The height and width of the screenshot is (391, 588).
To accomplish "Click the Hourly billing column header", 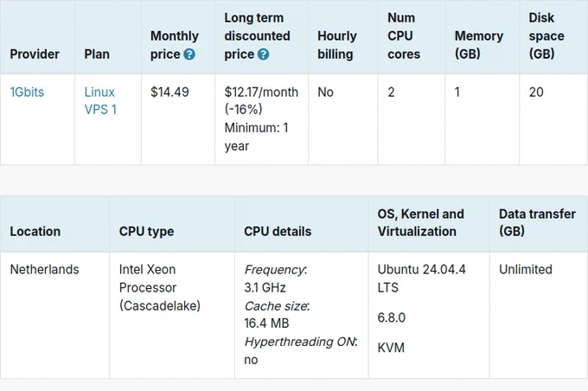I will 336,45.
